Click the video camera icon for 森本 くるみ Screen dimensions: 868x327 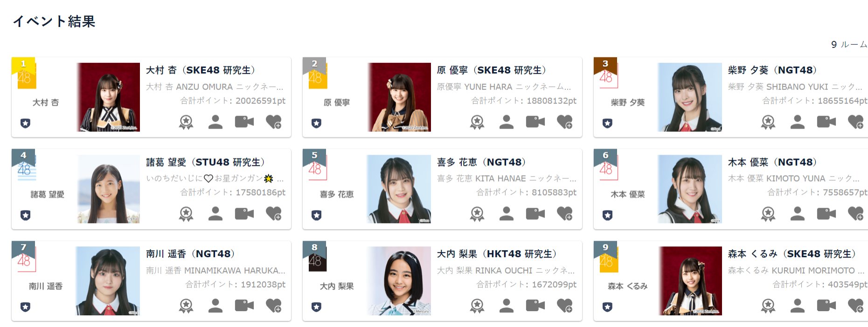click(826, 306)
